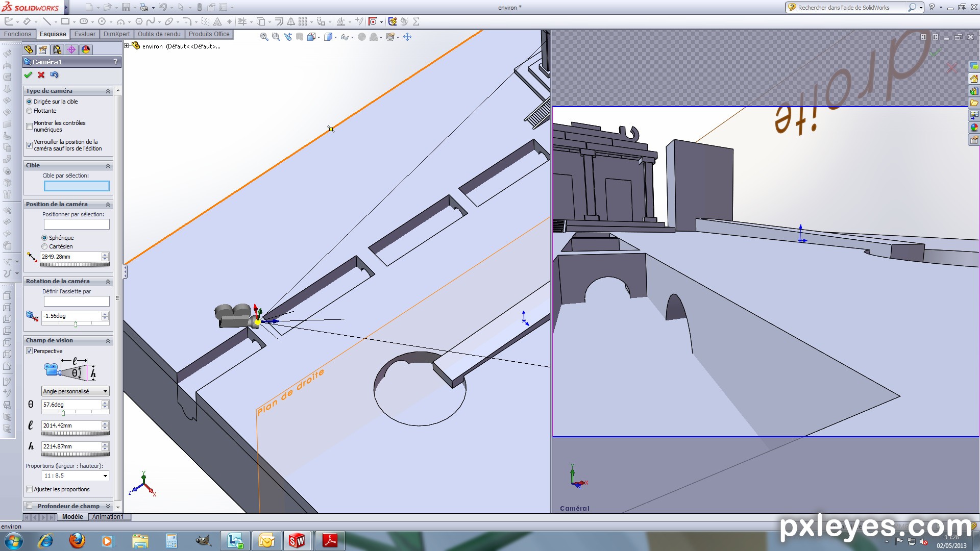The image size is (980, 551).
Task: Cancel Caméra1 with the red X
Action: point(41,75)
